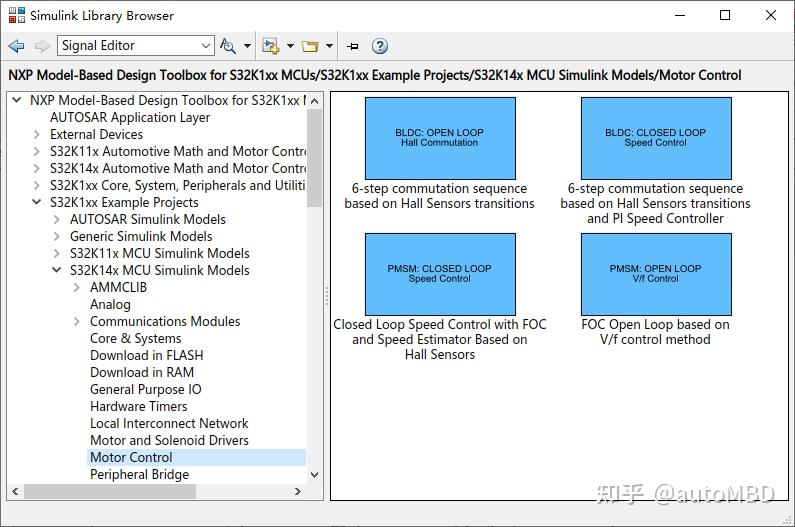Click the tree vertical scrollbar up arrow

coord(315,100)
